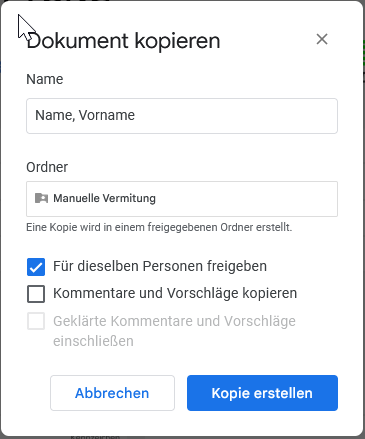Click the Dokument kopieren dialog title
Image resolution: width=365 pixels, height=439 pixels.
[x=123, y=41]
